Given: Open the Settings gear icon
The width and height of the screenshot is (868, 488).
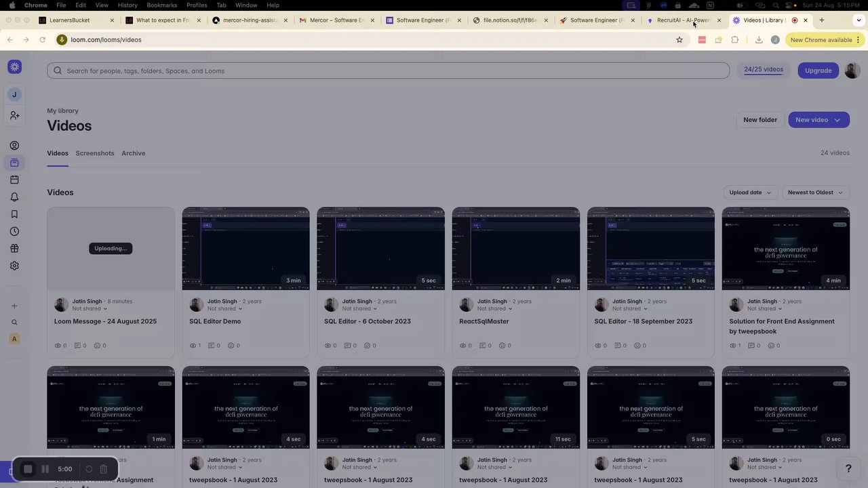Looking at the screenshot, I should pos(14,266).
